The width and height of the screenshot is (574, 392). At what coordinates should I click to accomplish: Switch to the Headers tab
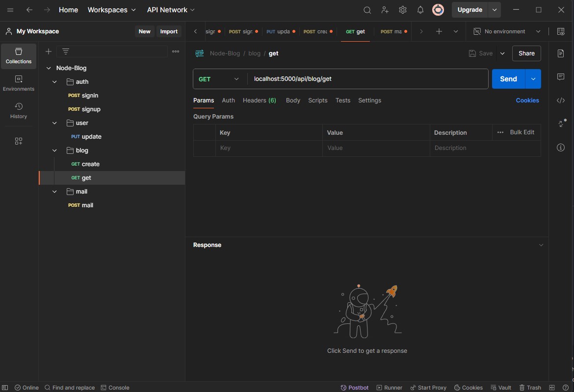click(259, 100)
